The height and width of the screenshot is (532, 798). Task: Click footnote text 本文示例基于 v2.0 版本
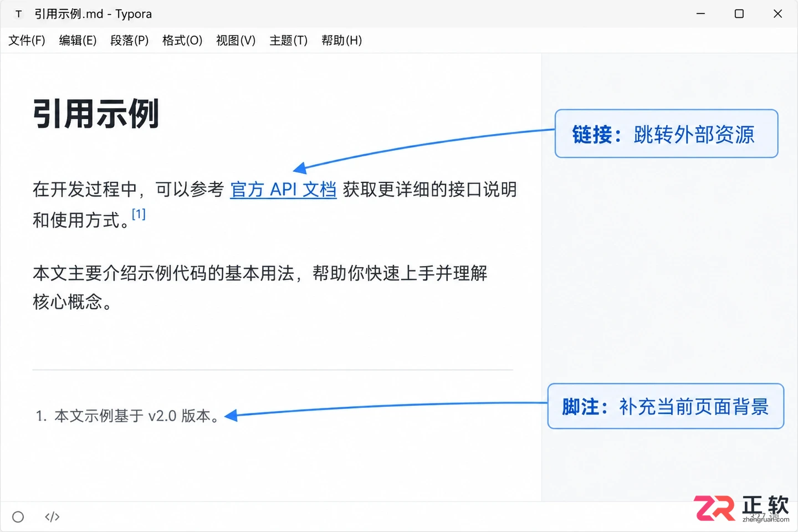(137, 416)
